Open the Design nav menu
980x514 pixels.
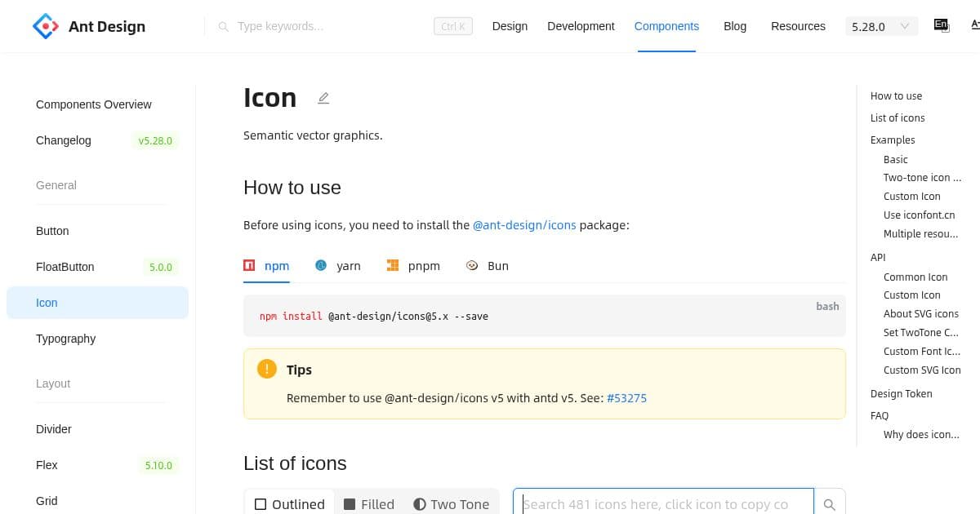click(x=510, y=26)
